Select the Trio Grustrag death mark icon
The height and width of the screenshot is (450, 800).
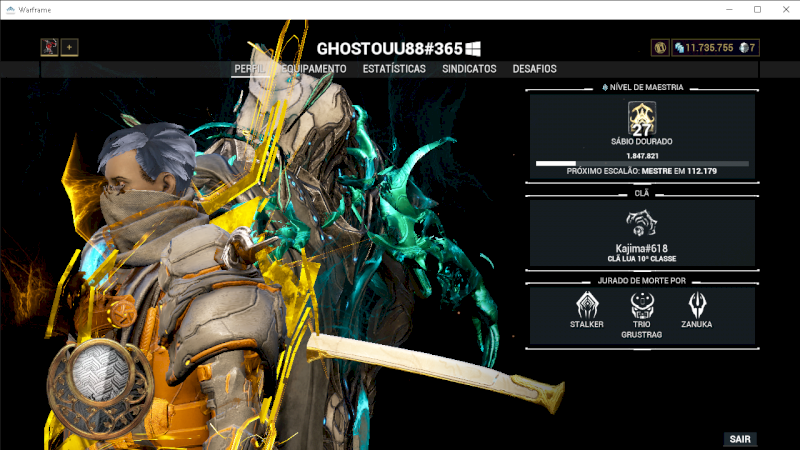click(642, 305)
